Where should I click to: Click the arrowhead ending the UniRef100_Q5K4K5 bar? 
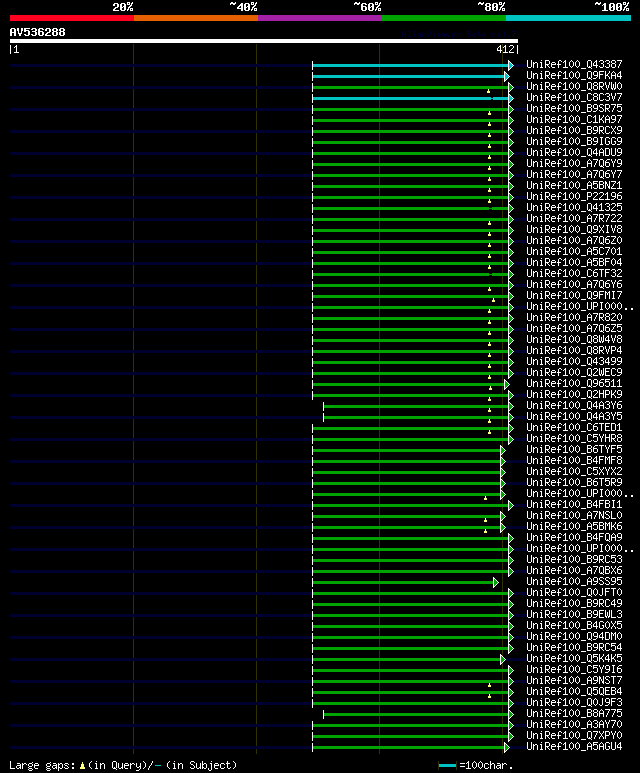(502, 660)
